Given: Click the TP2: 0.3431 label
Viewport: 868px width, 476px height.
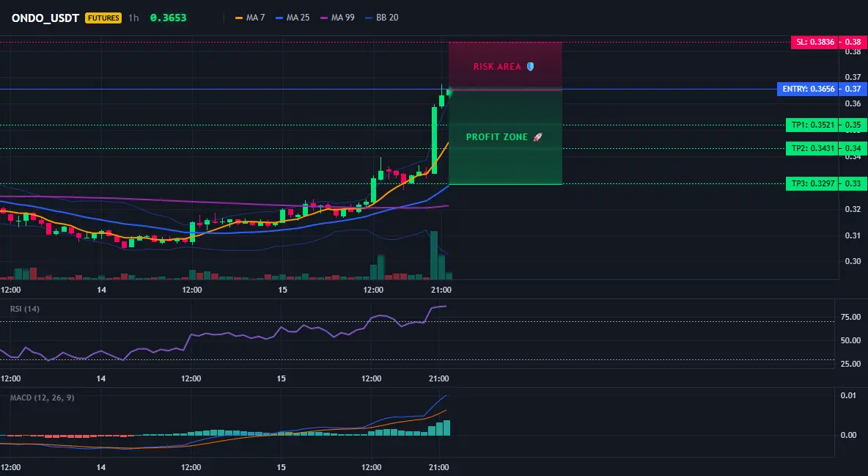Looking at the screenshot, I should [812, 148].
